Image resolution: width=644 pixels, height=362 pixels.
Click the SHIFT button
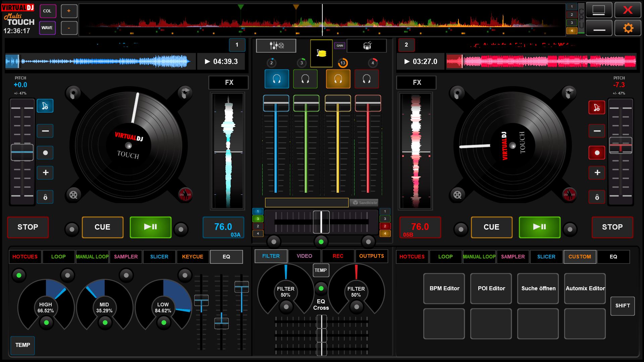point(623,306)
